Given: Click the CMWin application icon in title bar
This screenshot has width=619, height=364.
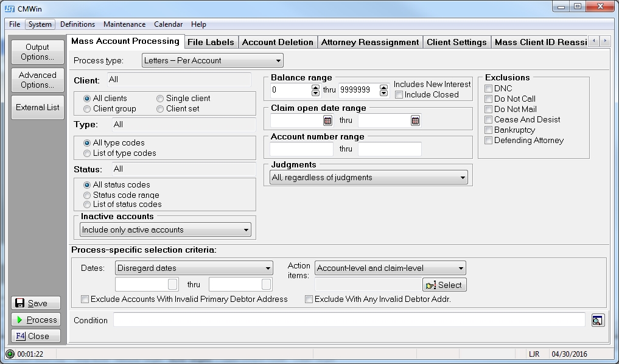Looking at the screenshot, I should pos(10,9).
